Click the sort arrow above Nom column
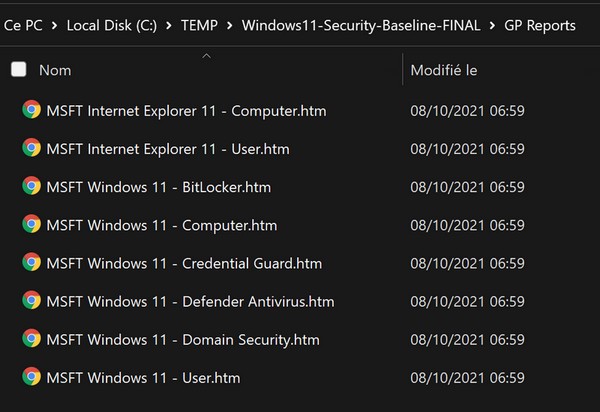600x412 pixels. pos(206,55)
